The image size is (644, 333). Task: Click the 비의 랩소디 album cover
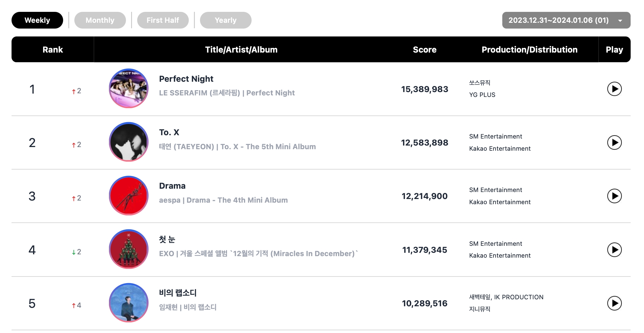point(129,303)
